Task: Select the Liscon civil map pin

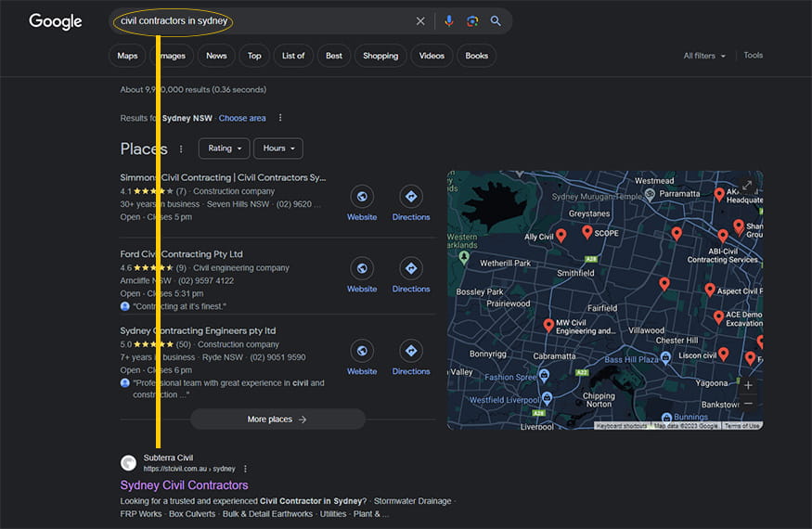Action: (x=724, y=354)
